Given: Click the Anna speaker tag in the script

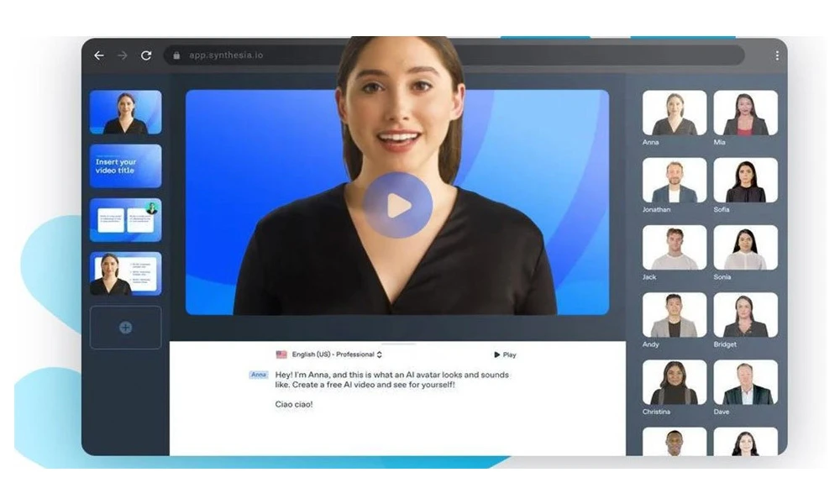Looking at the screenshot, I should pos(258,375).
